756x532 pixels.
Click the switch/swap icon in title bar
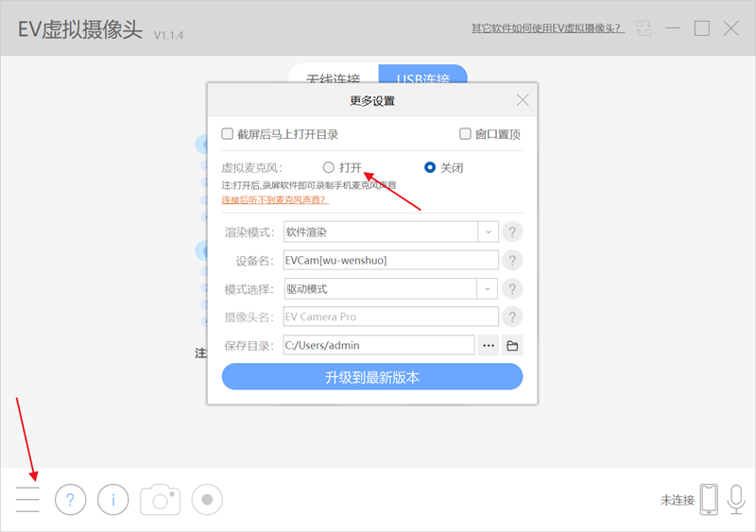[644, 28]
